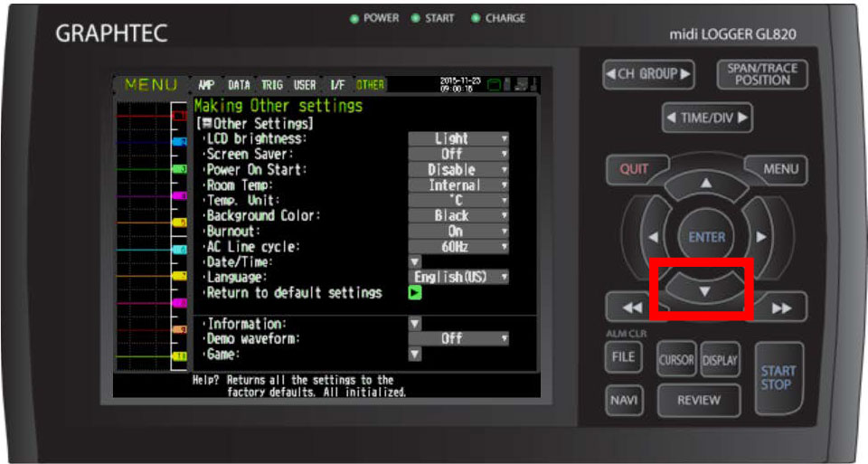Open the LCD brightness dropdown
868x464 pixels.
pyautogui.click(x=458, y=138)
